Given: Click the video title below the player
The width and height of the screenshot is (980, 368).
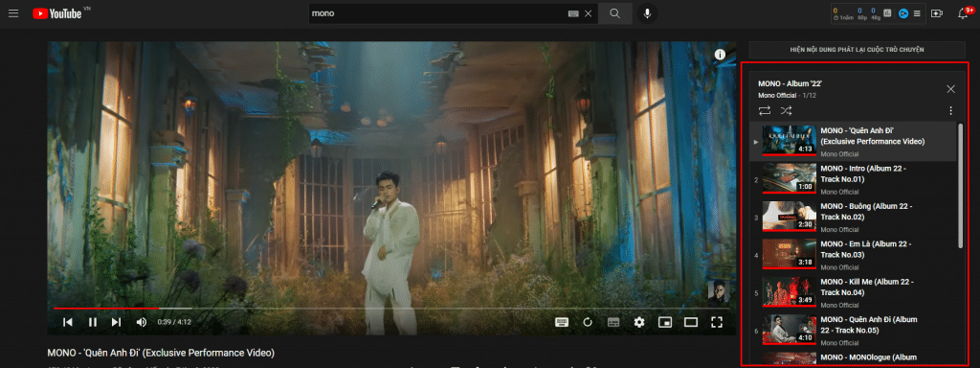Looking at the screenshot, I should pos(161,353).
